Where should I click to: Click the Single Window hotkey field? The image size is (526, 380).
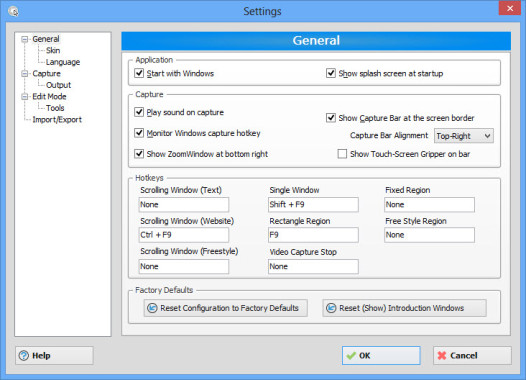tap(313, 205)
